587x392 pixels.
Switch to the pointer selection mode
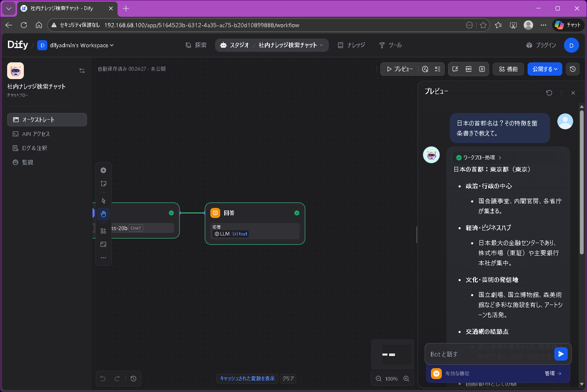[x=103, y=200]
